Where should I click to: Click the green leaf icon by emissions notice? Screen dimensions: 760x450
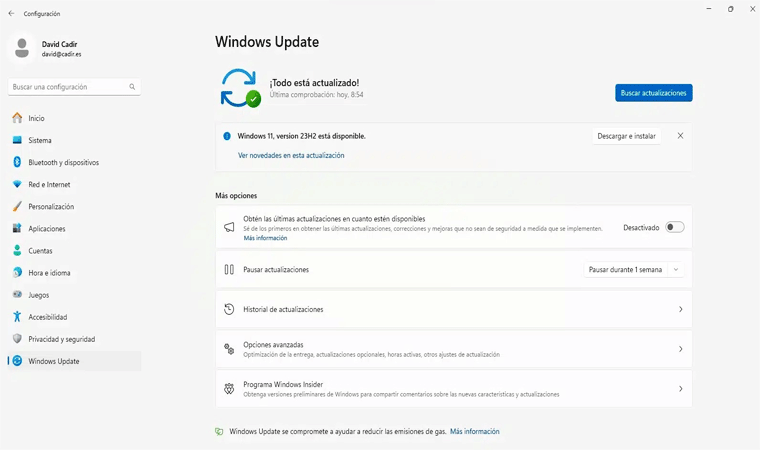[219, 431]
